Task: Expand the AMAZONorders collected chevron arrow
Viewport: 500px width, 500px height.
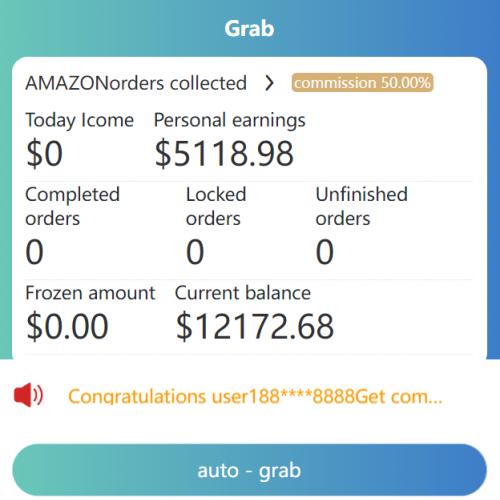Action: click(x=269, y=83)
